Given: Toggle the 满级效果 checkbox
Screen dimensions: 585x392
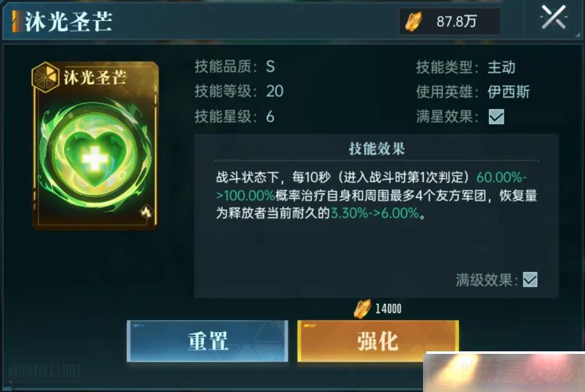Looking at the screenshot, I should [x=530, y=280].
